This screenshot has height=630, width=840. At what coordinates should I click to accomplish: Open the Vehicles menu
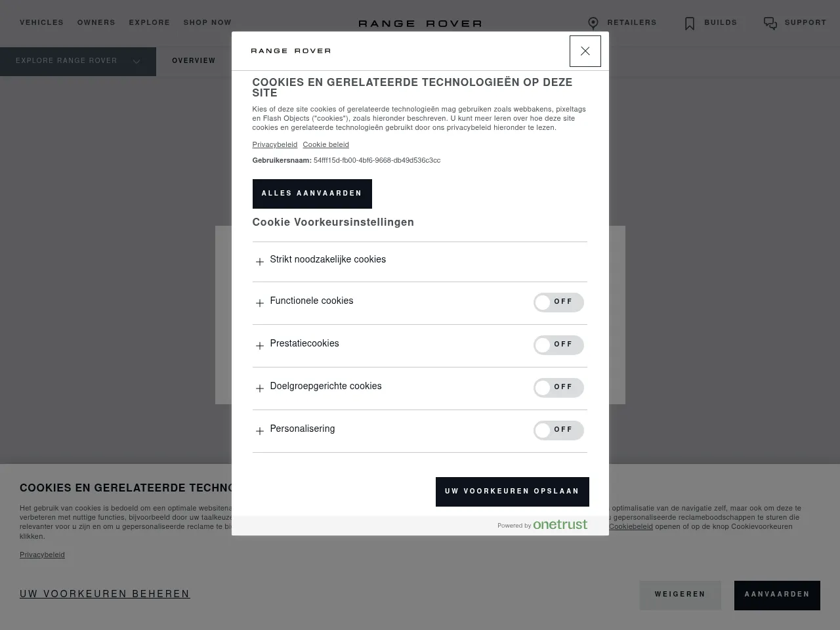pos(41,22)
